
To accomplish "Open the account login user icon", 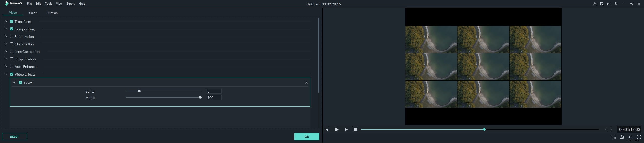I will [595, 4].
